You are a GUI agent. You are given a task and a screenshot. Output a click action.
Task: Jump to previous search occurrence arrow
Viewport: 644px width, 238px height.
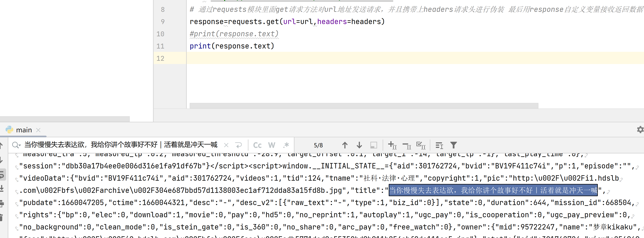pos(345,145)
